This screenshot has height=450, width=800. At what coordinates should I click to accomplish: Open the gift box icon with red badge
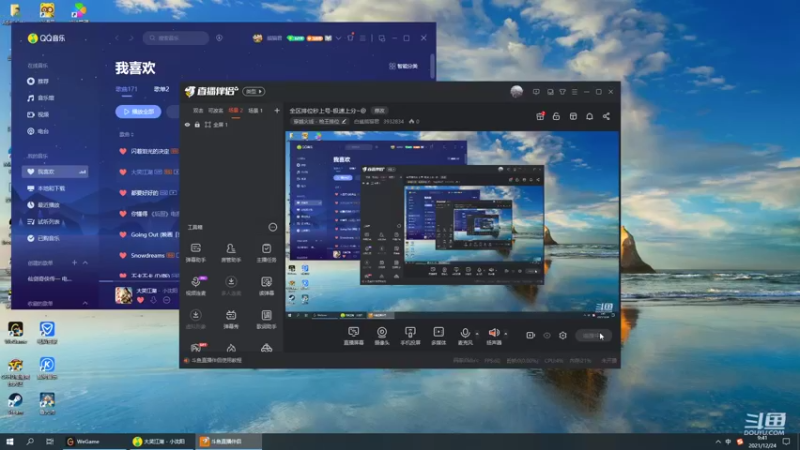click(x=540, y=116)
